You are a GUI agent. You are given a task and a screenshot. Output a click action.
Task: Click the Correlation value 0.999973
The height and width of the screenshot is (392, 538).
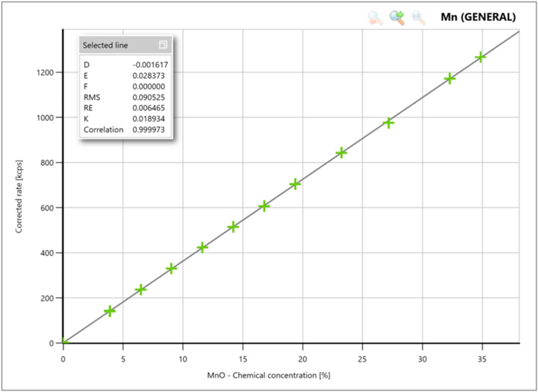coord(149,130)
